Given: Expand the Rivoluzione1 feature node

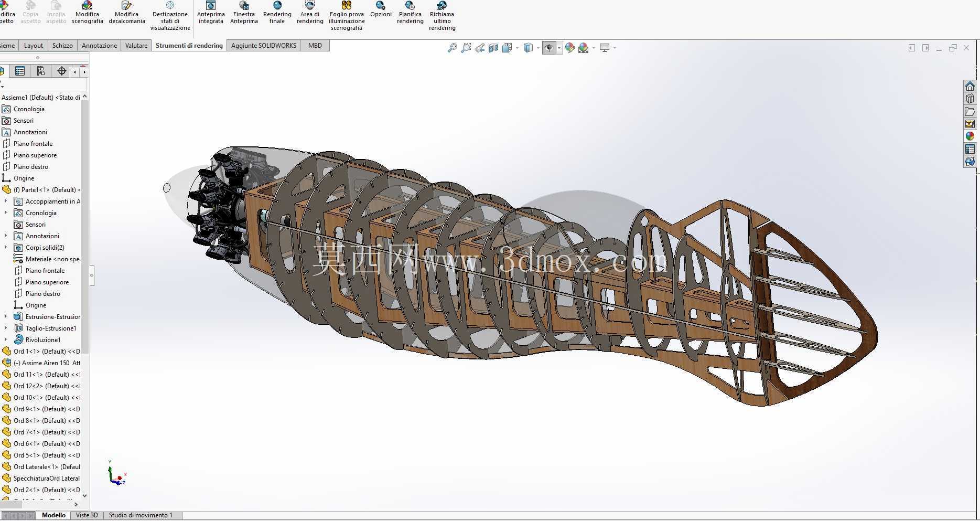Looking at the screenshot, I should tap(6, 340).
